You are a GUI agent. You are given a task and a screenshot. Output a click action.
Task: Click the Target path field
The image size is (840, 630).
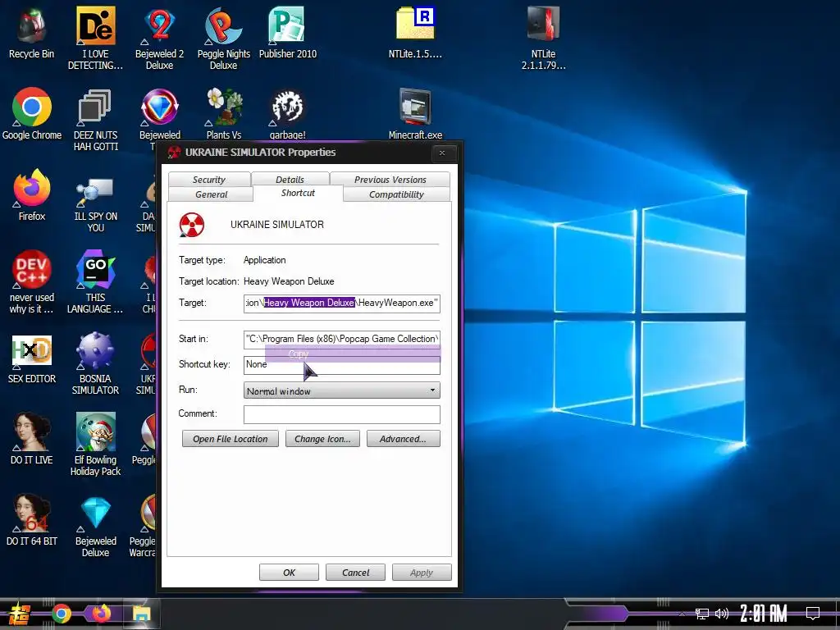point(342,304)
